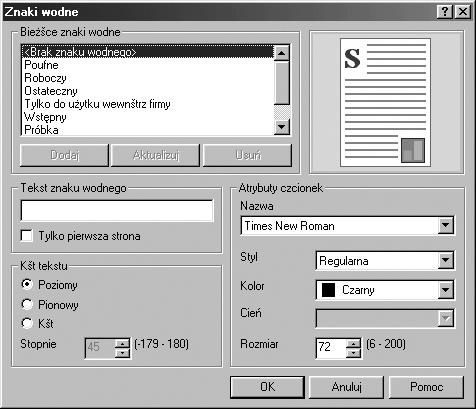Increase Stopnie with up arrow
The height and width of the screenshot is (409, 476).
coord(123,343)
